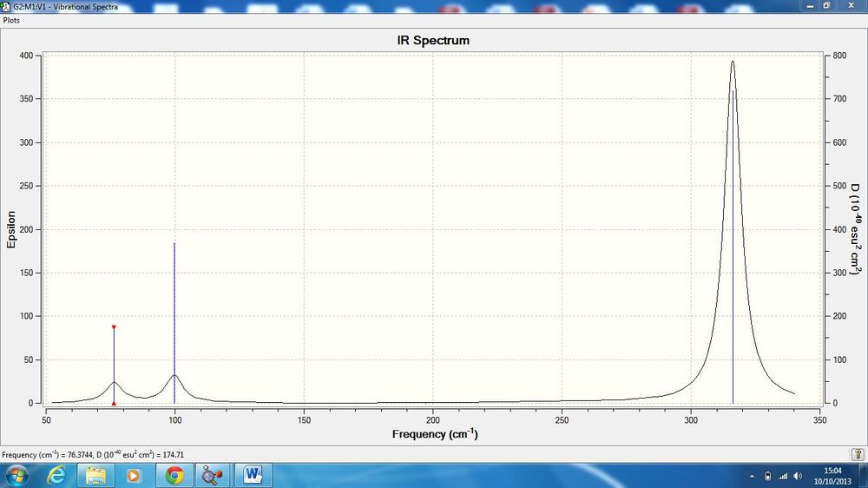Click the D (10-40 esu2 cm2) axis label

coord(856,228)
